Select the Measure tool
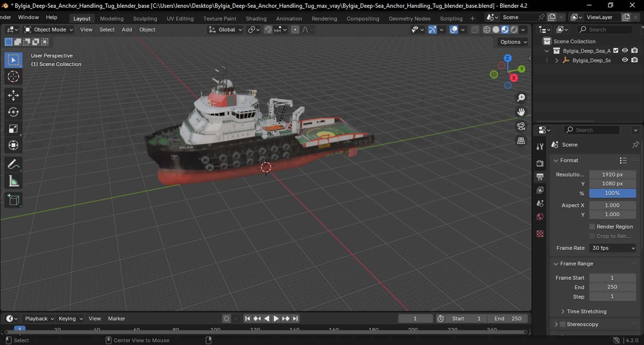The width and height of the screenshot is (644, 345). 13,181
